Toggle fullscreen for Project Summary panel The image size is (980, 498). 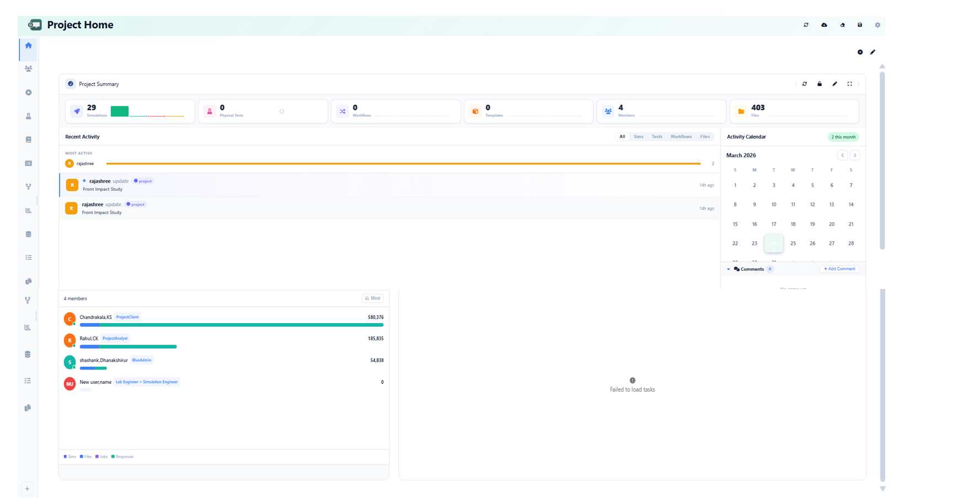[849, 84]
